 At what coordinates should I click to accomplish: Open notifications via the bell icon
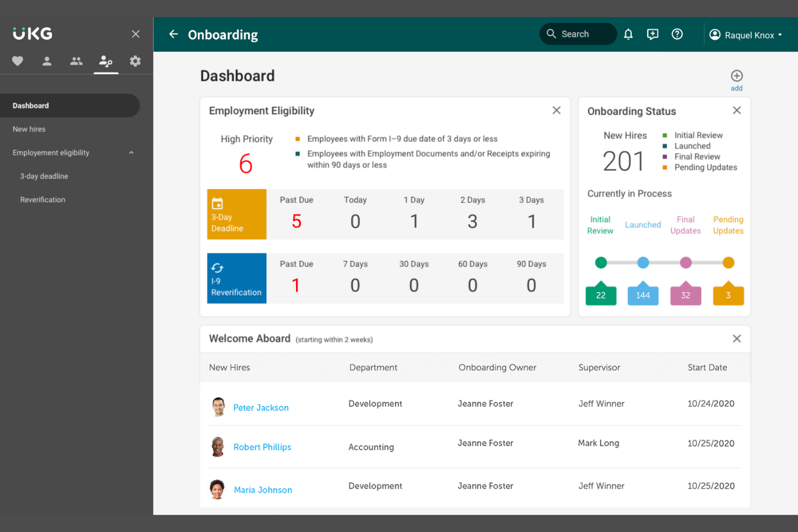628,34
